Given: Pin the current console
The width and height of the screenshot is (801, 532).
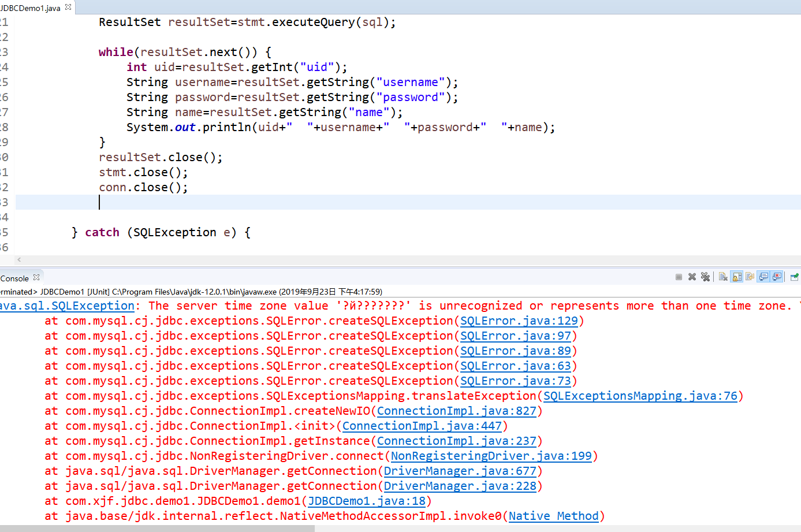Looking at the screenshot, I should pyautogui.click(x=795, y=277).
